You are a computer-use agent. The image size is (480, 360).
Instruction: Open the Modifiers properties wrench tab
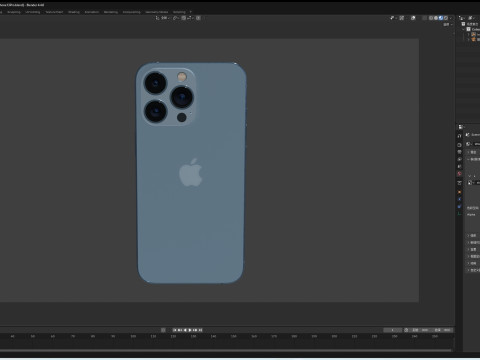[459, 199]
